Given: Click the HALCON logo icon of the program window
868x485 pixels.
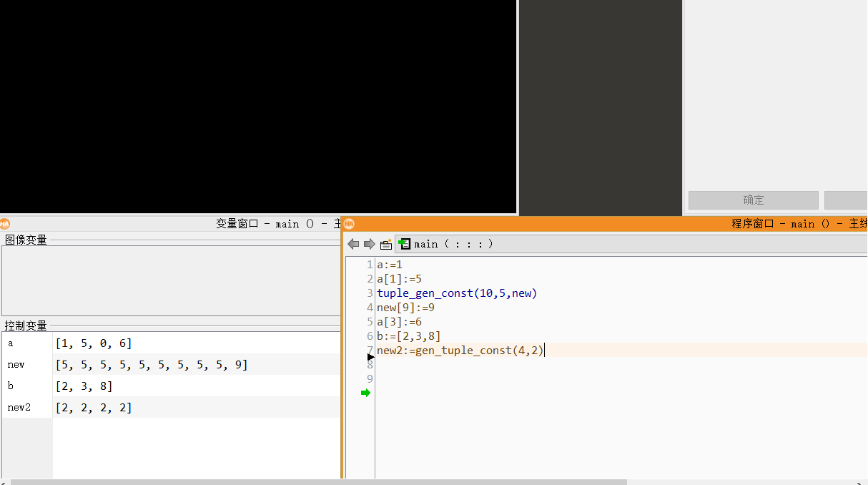Looking at the screenshot, I should click(x=349, y=223).
